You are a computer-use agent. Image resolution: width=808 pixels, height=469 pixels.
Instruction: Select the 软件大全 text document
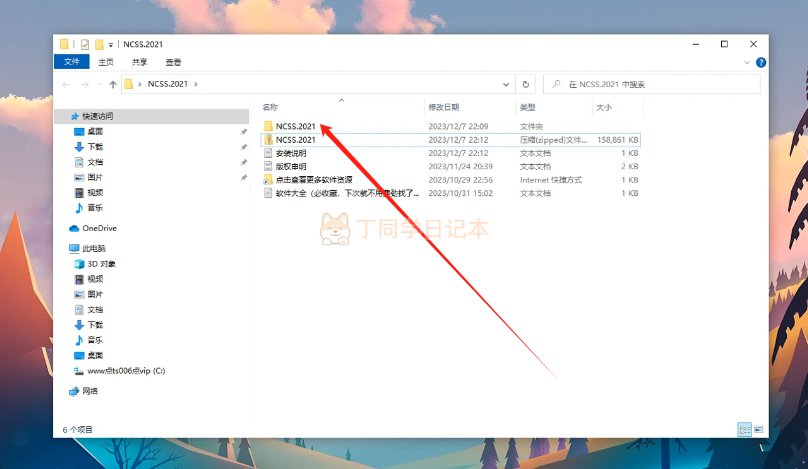(347, 193)
